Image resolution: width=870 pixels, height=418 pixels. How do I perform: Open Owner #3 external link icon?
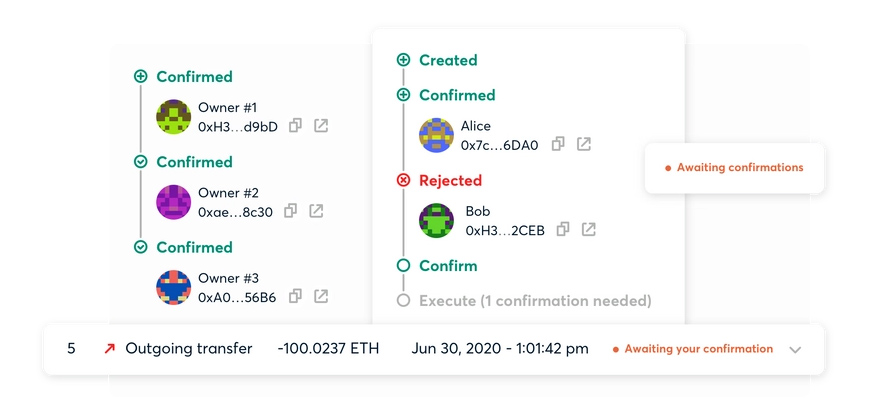pyautogui.click(x=321, y=296)
